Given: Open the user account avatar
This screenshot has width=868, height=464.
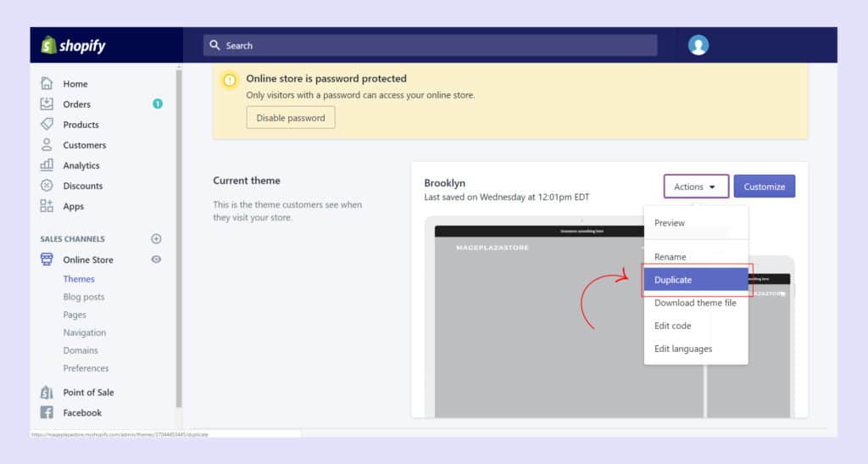Looking at the screenshot, I should click(698, 45).
